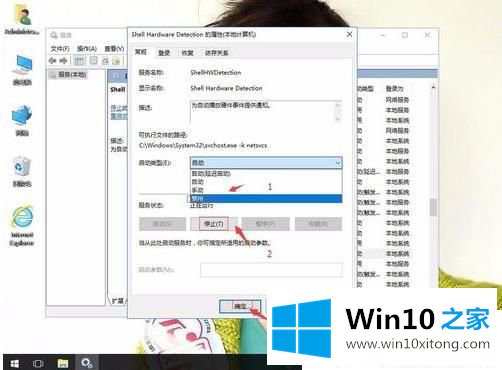Switch to the 常规 tab
The height and width of the screenshot is (370, 502).
click(141, 52)
